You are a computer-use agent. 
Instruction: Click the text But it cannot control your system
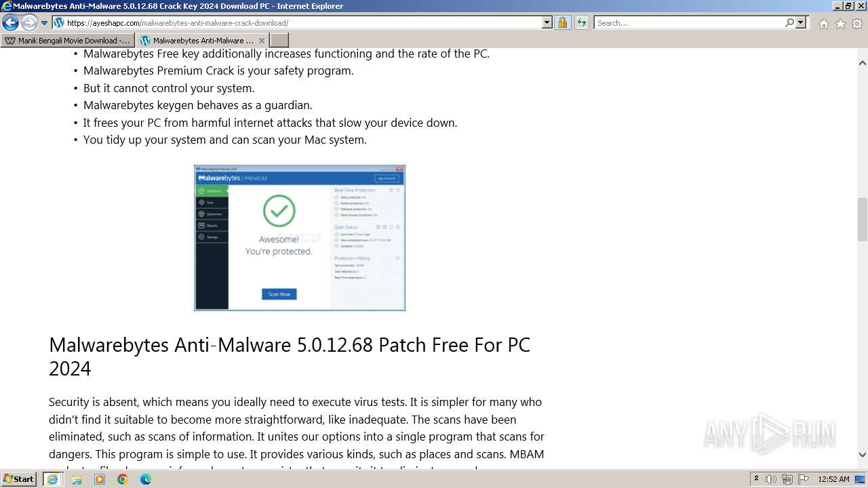pyautogui.click(x=169, y=88)
